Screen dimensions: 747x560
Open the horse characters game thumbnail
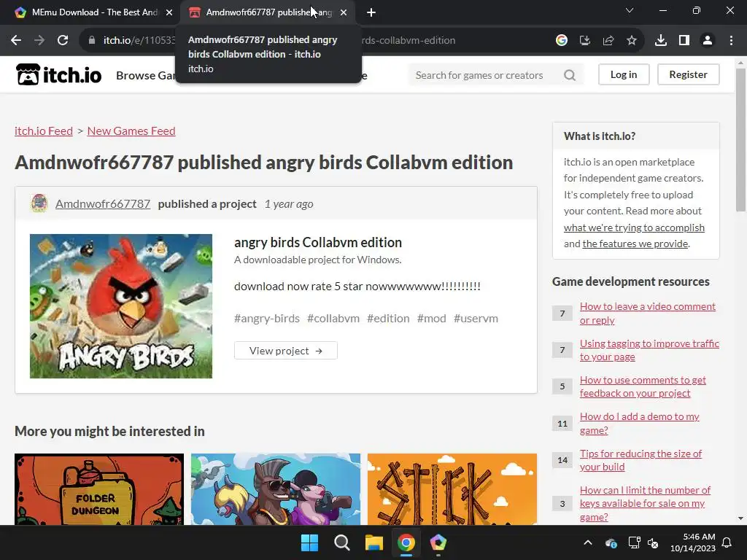coord(276,489)
